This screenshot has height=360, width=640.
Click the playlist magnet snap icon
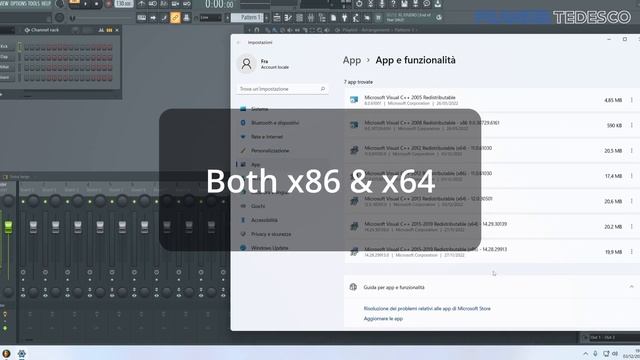click(x=257, y=30)
